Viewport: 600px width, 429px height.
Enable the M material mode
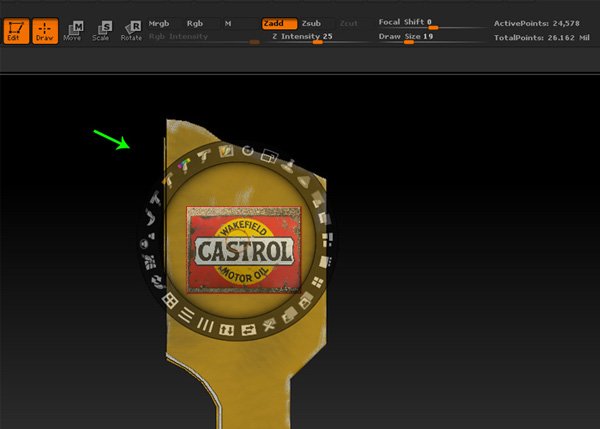(228, 24)
